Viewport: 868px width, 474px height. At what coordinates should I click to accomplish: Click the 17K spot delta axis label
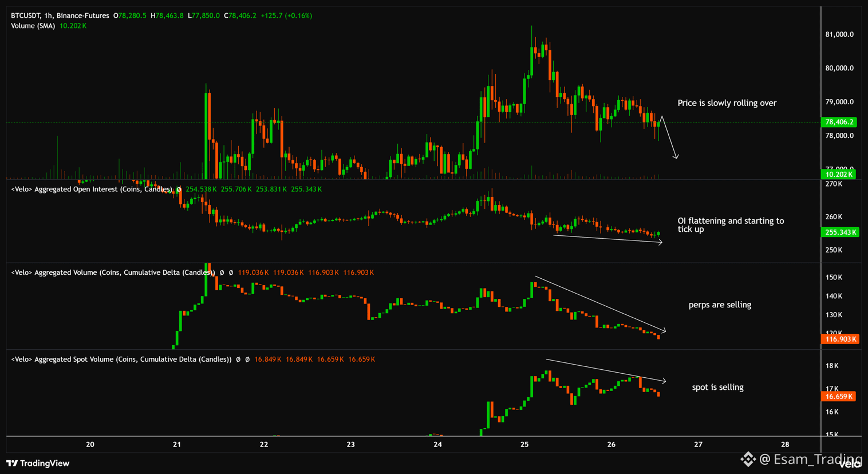pos(832,389)
